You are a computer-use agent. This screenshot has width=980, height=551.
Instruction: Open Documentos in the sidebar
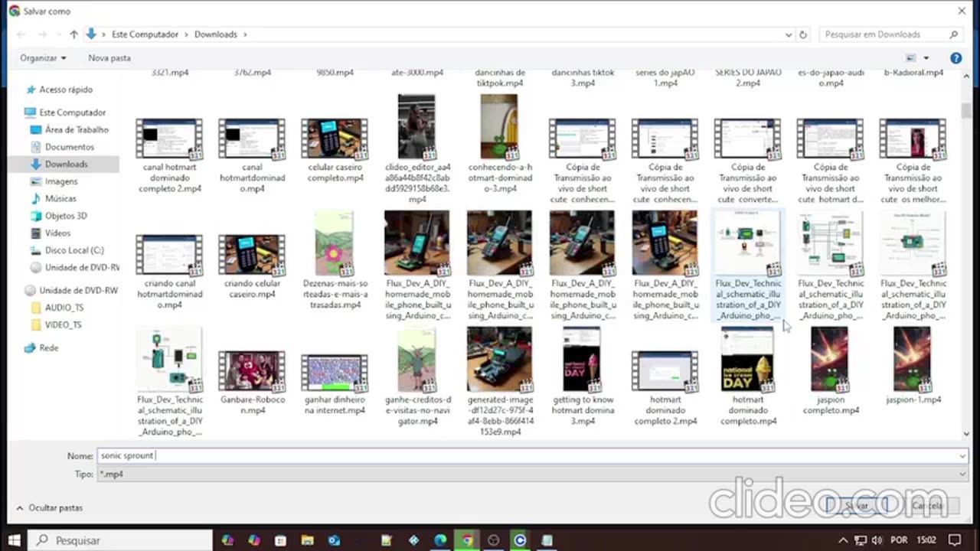pos(70,147)
